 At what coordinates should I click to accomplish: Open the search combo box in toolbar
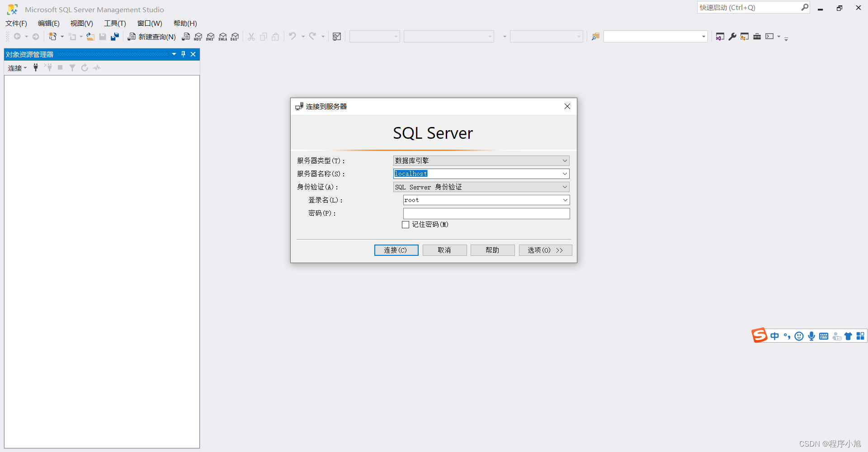[703, 37]
